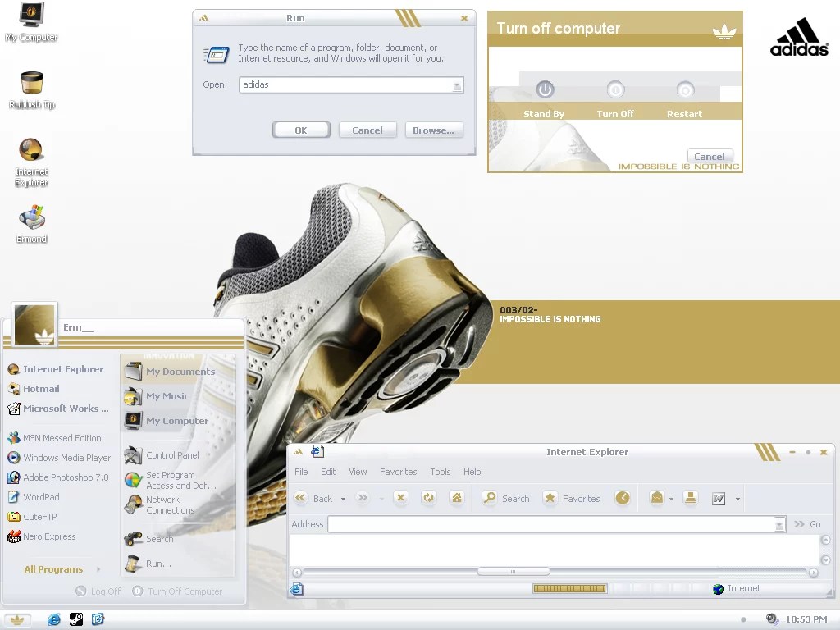Click the Edit with Word icon
This screenshot has height=630, width=840.
[x=719, y=499]
